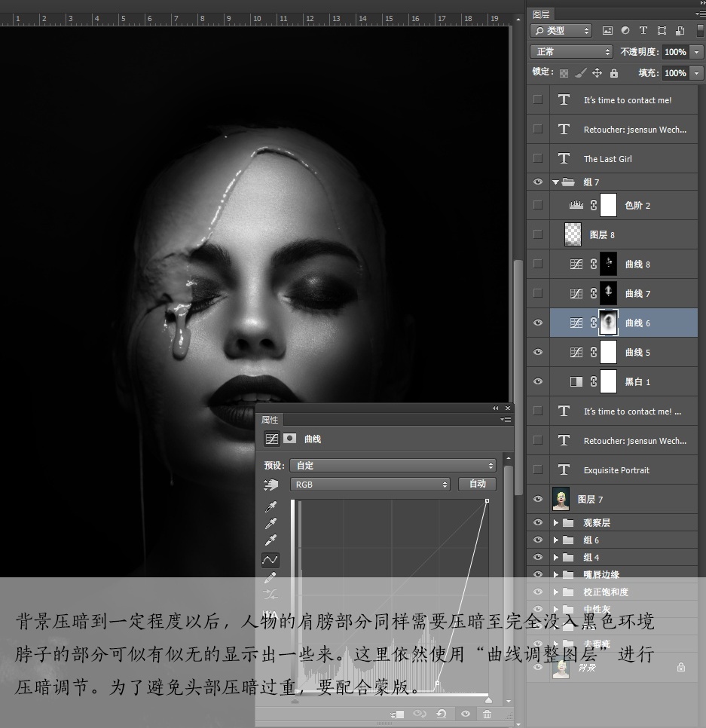Select the 黑白 1 layer name
Image resolution: width=706 pixels, height=728 pixels.
637,381
